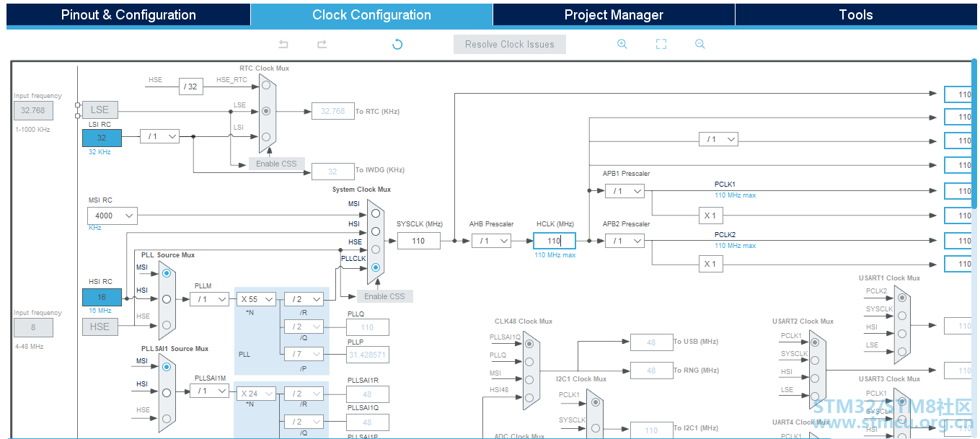Open the Tools tab
Viewport: 980px width, 439px height.
pos(856,14)
